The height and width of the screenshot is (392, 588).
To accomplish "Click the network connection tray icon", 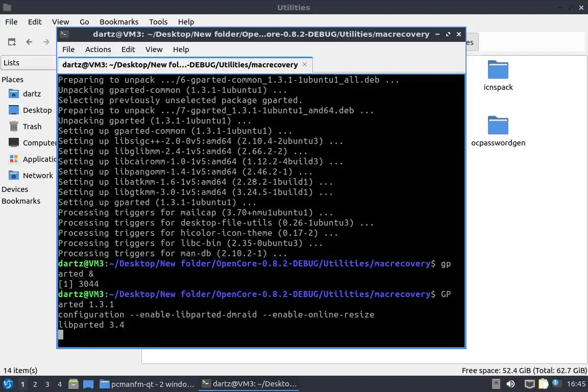I will click(529, 384).
